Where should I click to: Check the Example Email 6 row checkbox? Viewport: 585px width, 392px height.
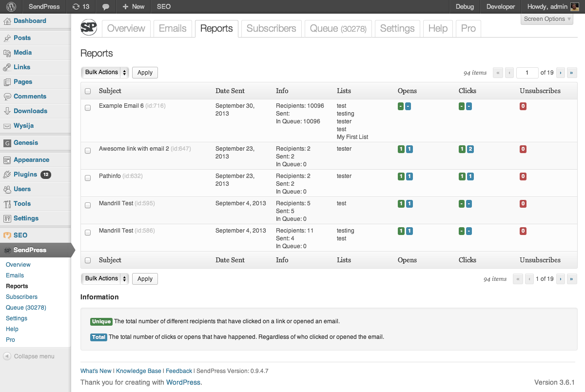88,108
